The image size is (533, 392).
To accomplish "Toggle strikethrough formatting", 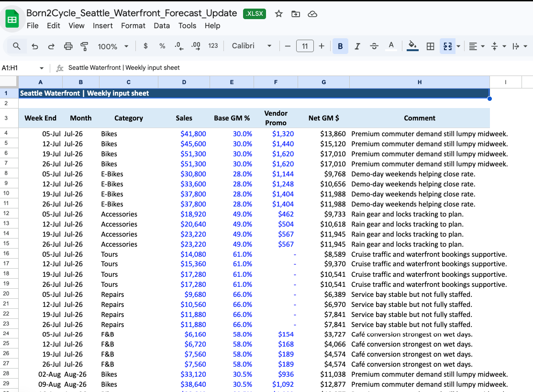I will click(x=374, y=46).
